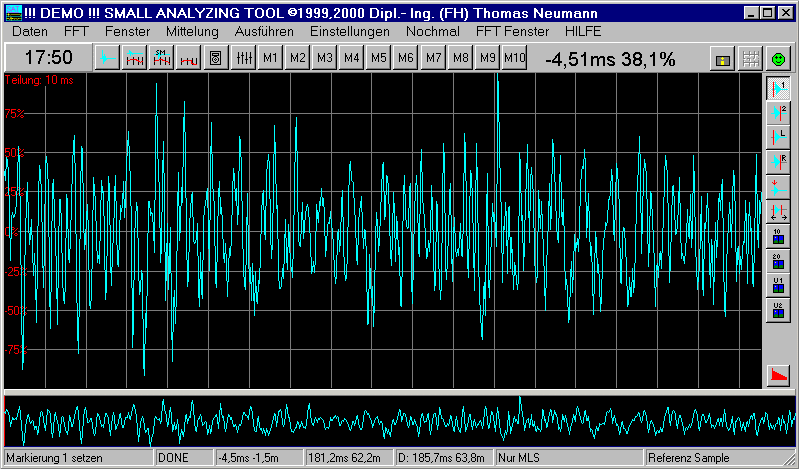Viewport: 799px width, 469px height.
Task: Click the U1 icon in the right sidebar
Action: pyautogui.click(x=777, y=285)
